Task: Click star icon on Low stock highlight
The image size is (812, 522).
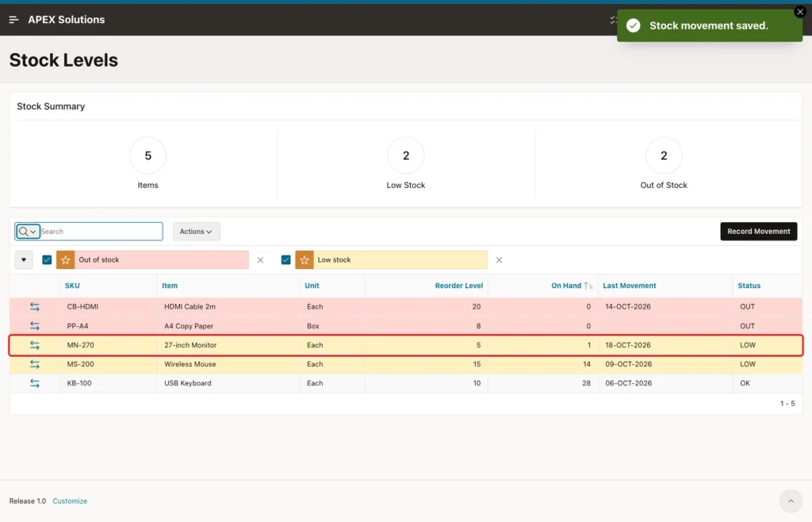Action: (x=304, y=260)
